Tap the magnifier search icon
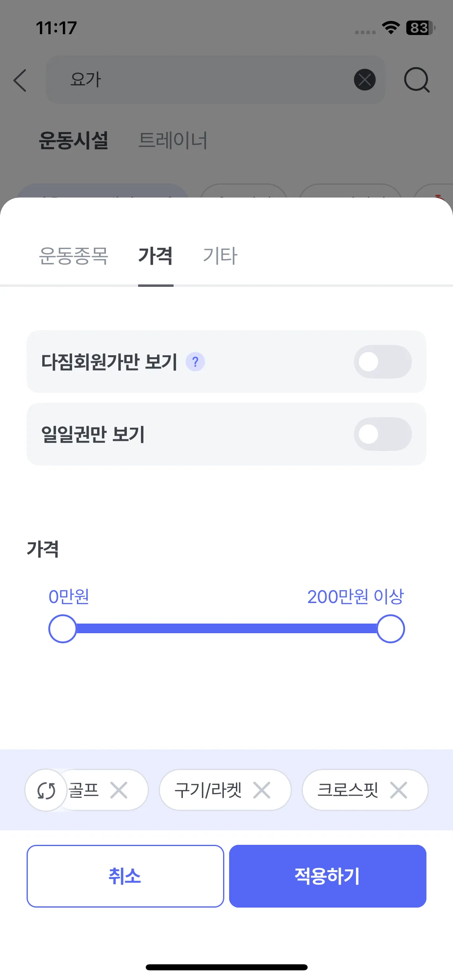The height and width of the screenshot is (980, 453). tap(416, 80)
